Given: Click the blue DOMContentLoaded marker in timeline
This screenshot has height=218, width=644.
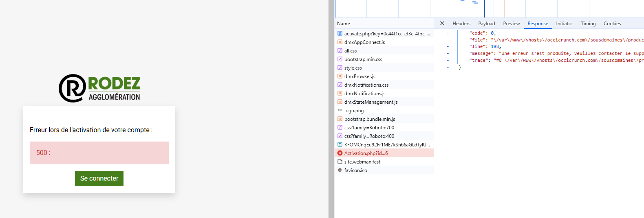Looking at the screenshot, I should click(484, 9).
